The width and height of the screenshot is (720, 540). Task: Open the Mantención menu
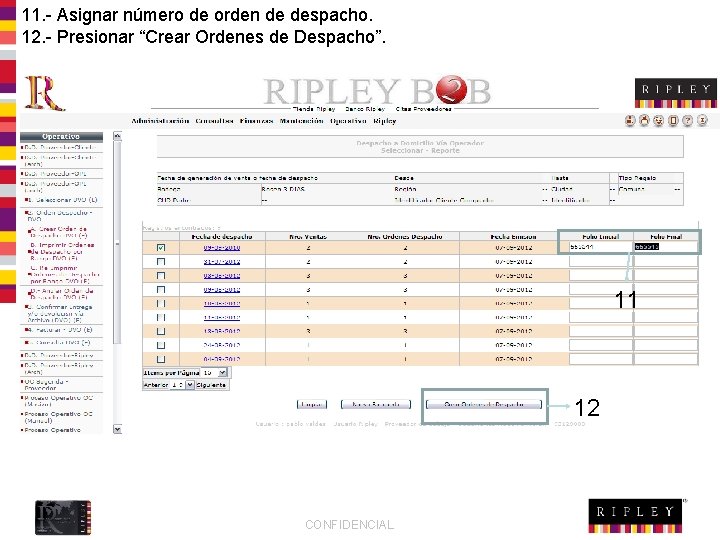(x=301, y=121)
